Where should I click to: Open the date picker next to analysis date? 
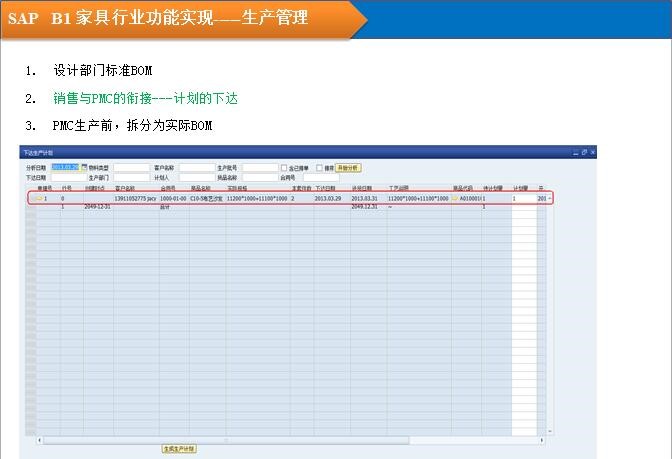point(84,168)
